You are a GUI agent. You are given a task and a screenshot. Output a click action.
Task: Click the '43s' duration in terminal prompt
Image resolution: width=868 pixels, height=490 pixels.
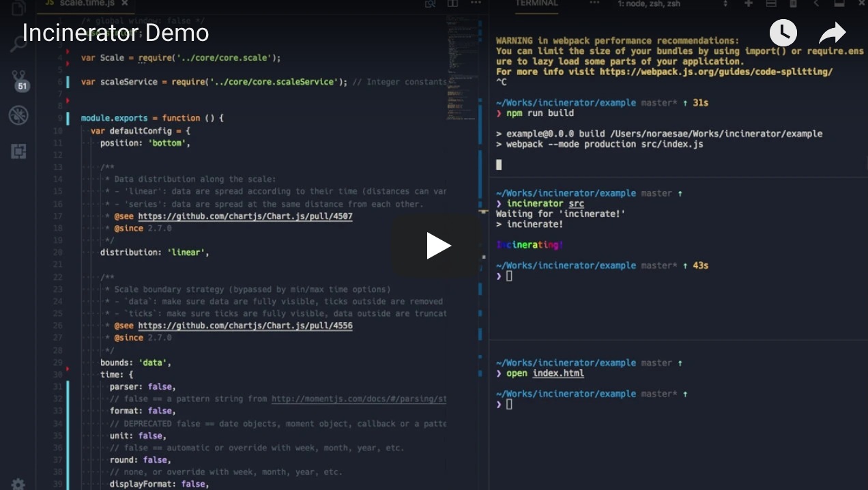click(x=700, y=265)
